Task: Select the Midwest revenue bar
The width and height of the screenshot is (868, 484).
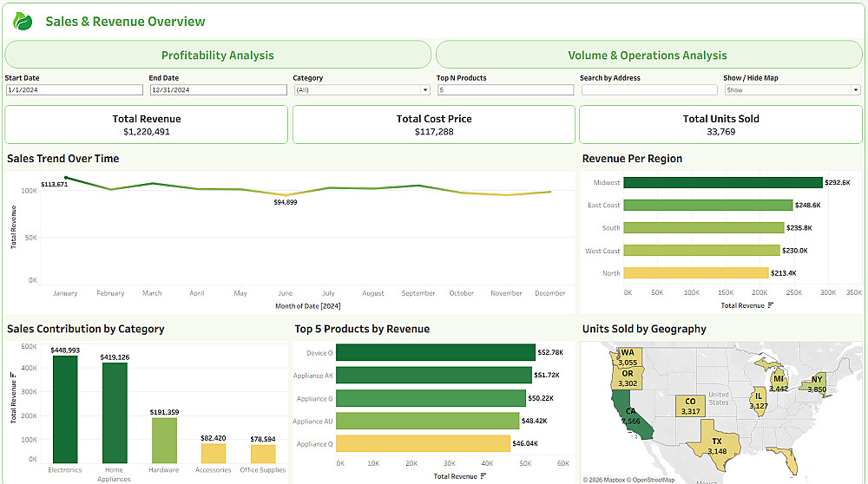Action: pos(723,183)
